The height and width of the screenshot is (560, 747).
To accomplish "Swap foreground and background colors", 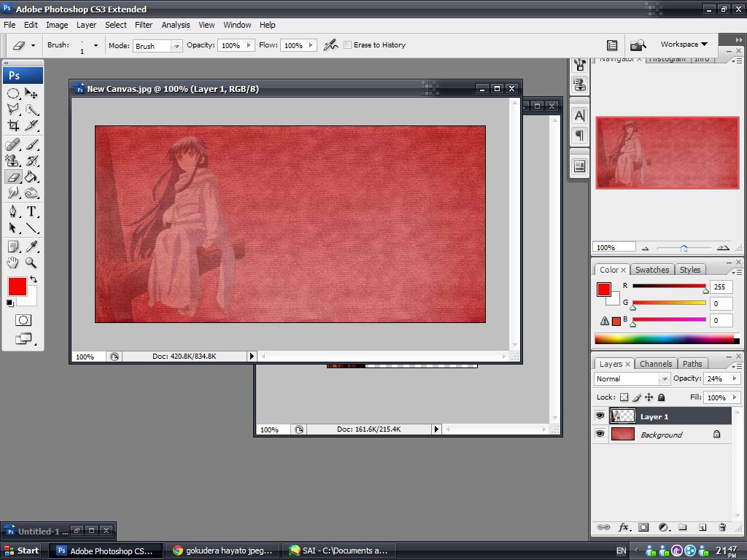I will coord(34,279).
